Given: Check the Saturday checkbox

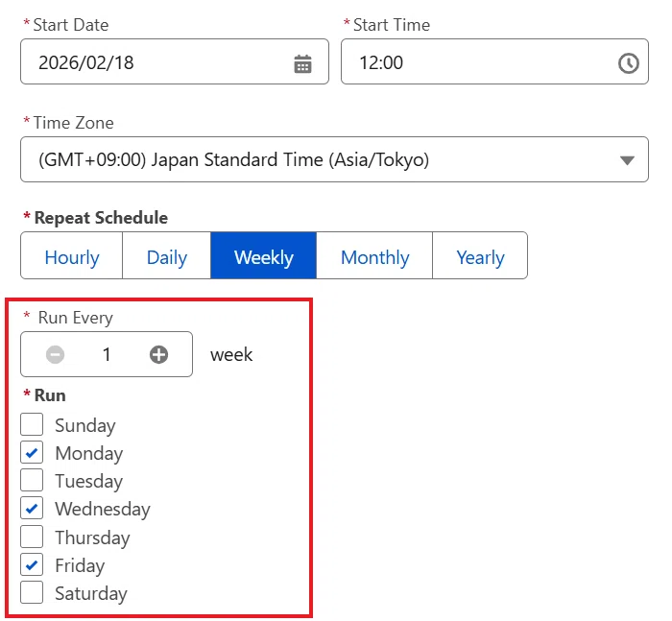Looking at the screenshot, I should 32,592.
